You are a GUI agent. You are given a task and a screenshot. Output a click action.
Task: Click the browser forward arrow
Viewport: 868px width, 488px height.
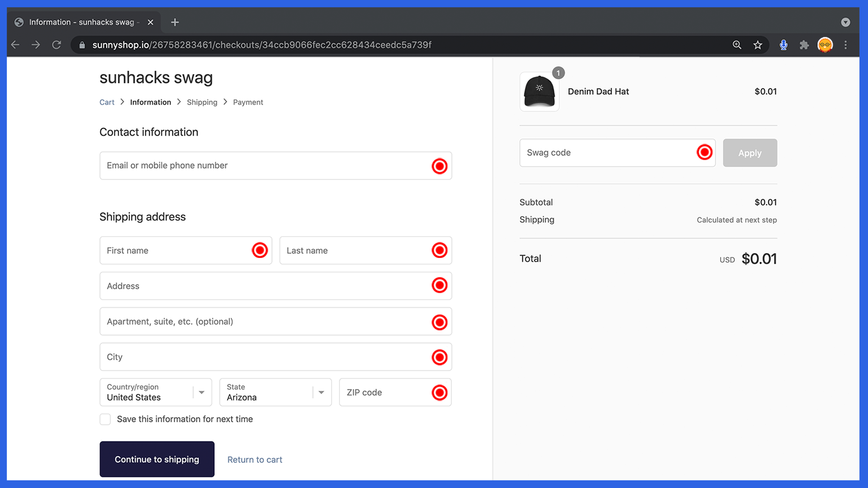[x=36, y=45]
